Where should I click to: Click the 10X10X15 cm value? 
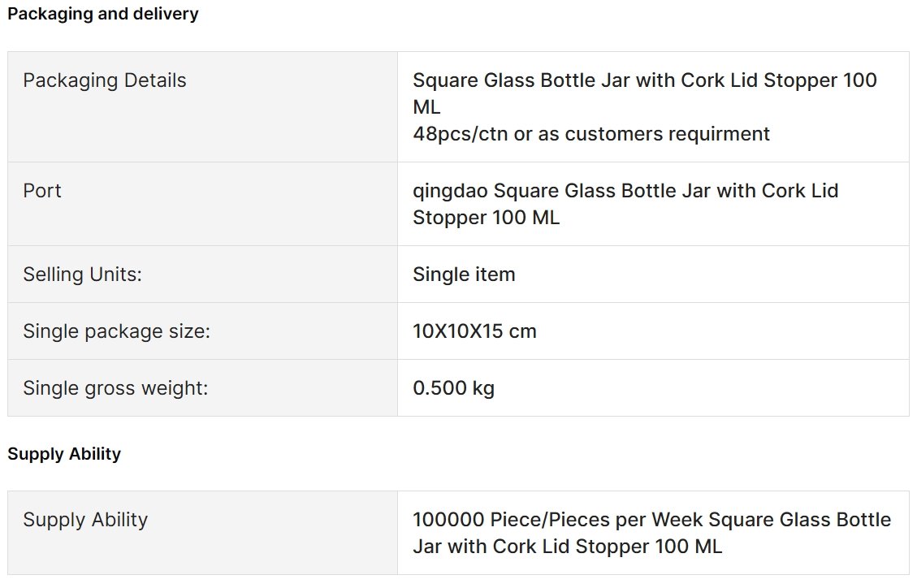pos(474,331)
